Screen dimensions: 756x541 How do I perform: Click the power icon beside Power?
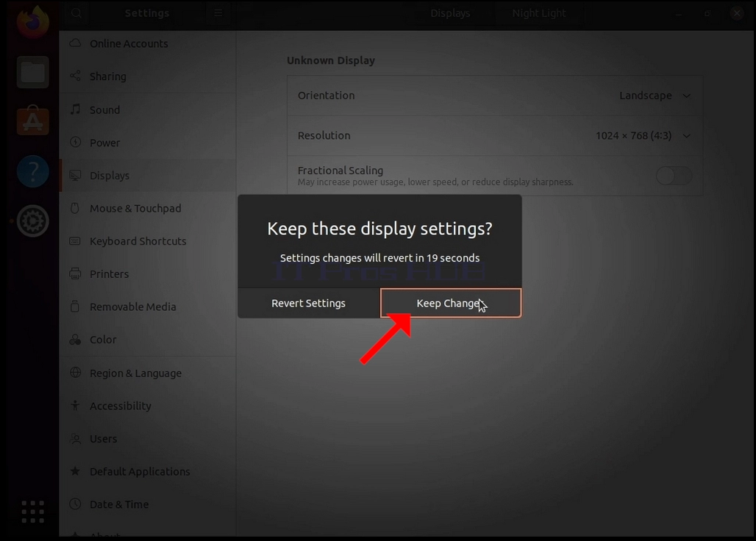75,142
